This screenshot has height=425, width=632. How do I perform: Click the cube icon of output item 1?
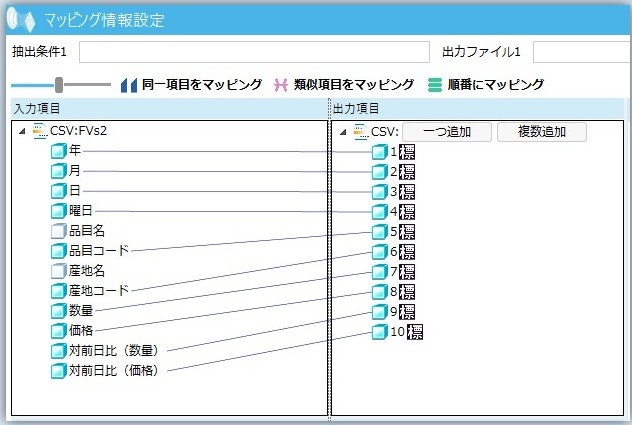tap(379, 152)
